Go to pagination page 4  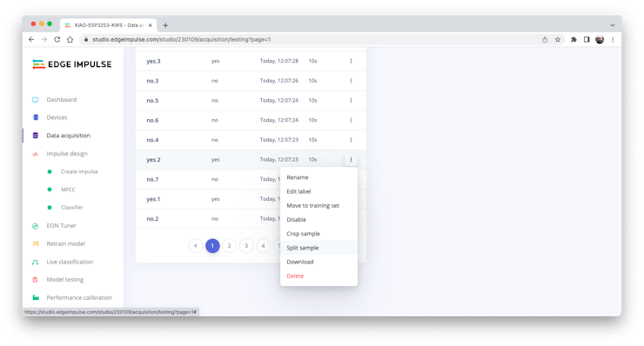click(263, 246)
